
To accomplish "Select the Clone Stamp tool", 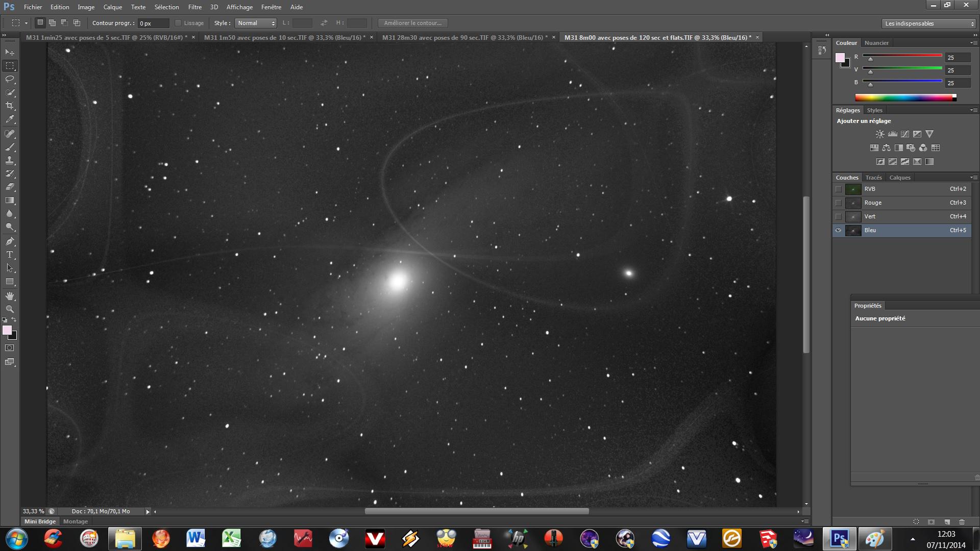I will tap(10, 161).
